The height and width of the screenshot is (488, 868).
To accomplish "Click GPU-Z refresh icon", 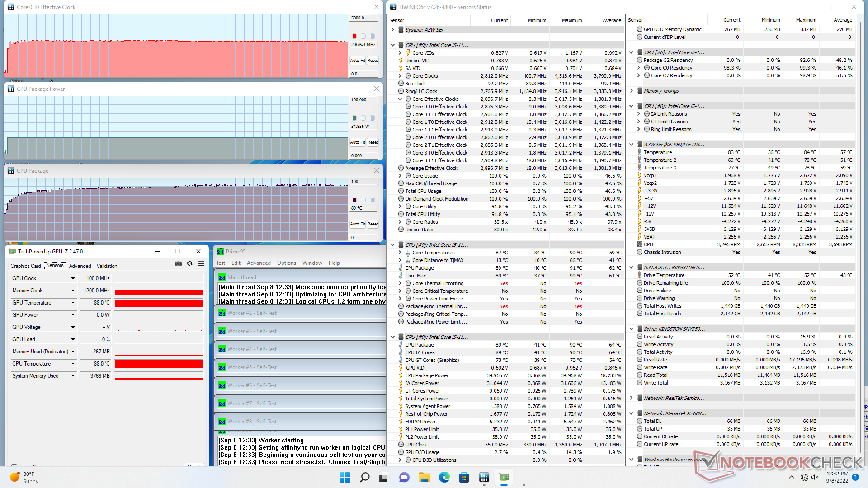I will point(190,263).
